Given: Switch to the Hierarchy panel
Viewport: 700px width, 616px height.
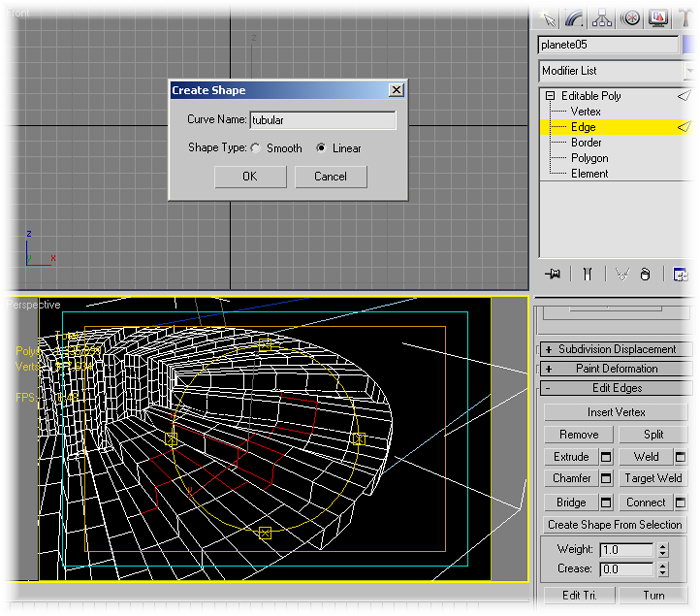Looking at the screenshot, I should (602, 17).
